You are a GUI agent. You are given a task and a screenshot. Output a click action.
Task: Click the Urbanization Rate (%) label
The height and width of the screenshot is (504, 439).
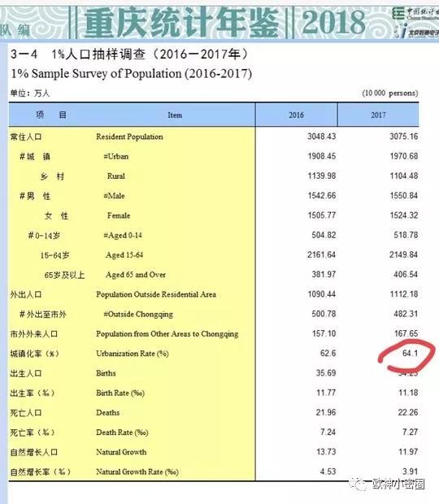132,354
